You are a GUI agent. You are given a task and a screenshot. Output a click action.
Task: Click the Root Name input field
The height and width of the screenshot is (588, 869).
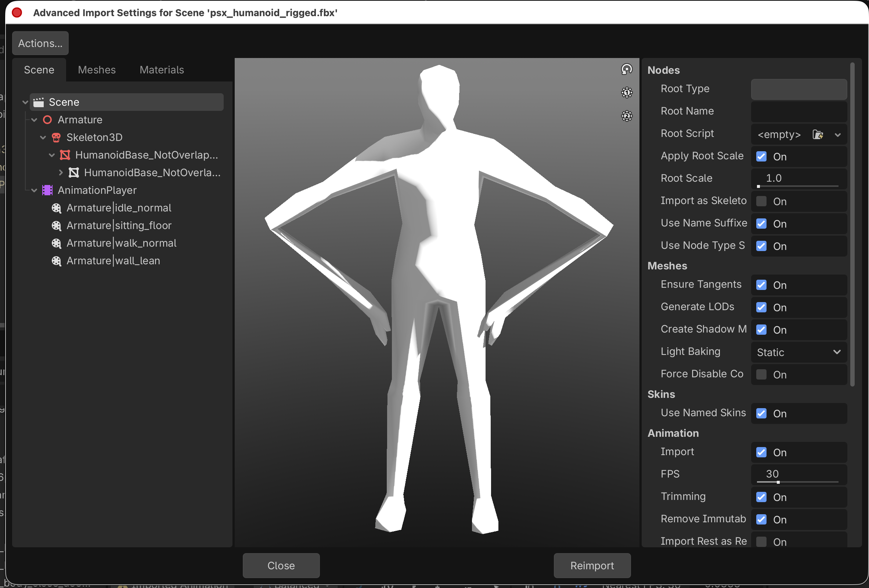click(x=799, y=111)
